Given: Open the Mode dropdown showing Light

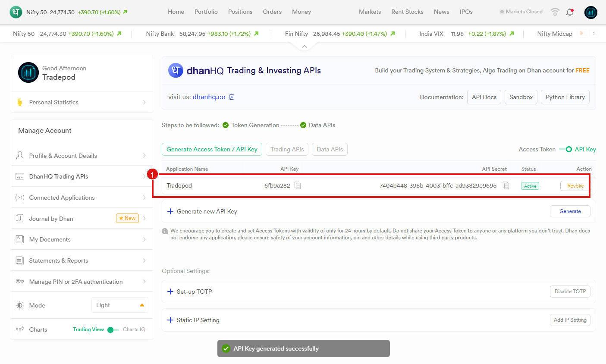Looking at the screenshot, I should coord(120,305).
